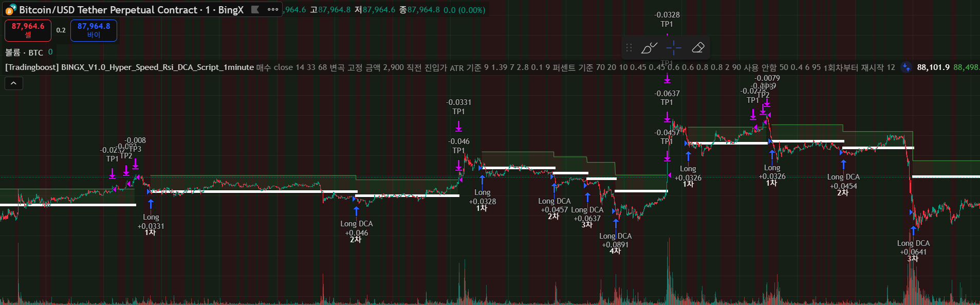
Task: Click the -0.008 TP3 label
Action: [x=135, y=145]
